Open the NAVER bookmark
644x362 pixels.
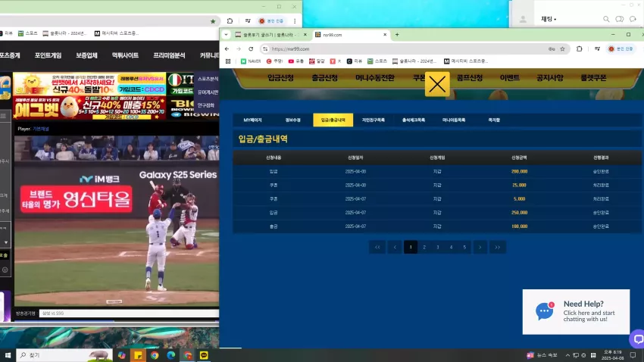(251, 61)
